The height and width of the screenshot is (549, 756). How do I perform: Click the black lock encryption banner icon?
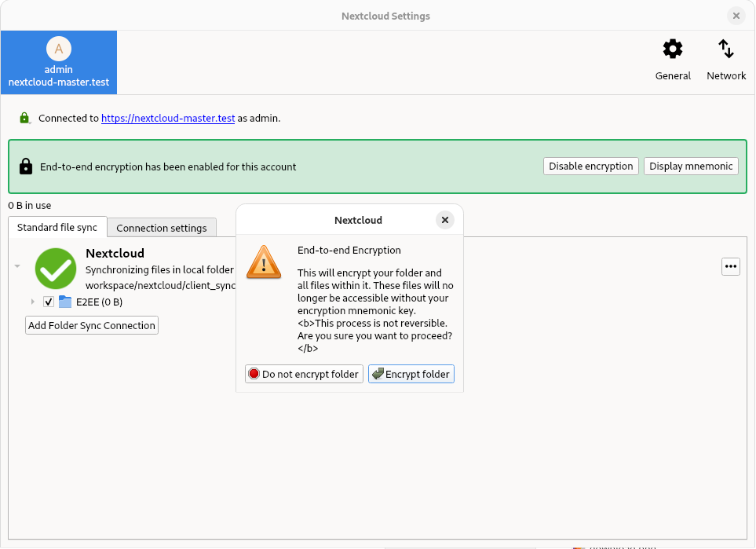[x=26, y=167]
